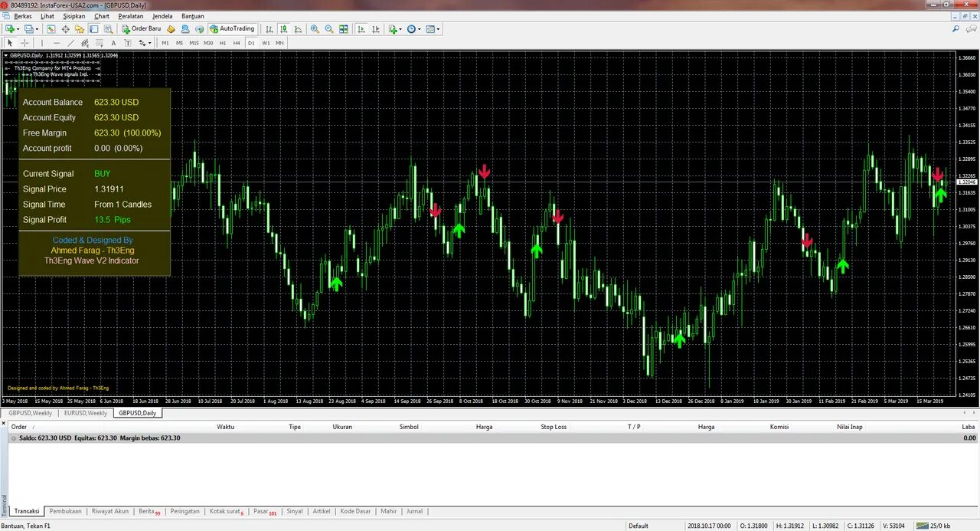Switch to the EURUSD,Weekly chart tab
980x531 pixels.
[86, 413]
